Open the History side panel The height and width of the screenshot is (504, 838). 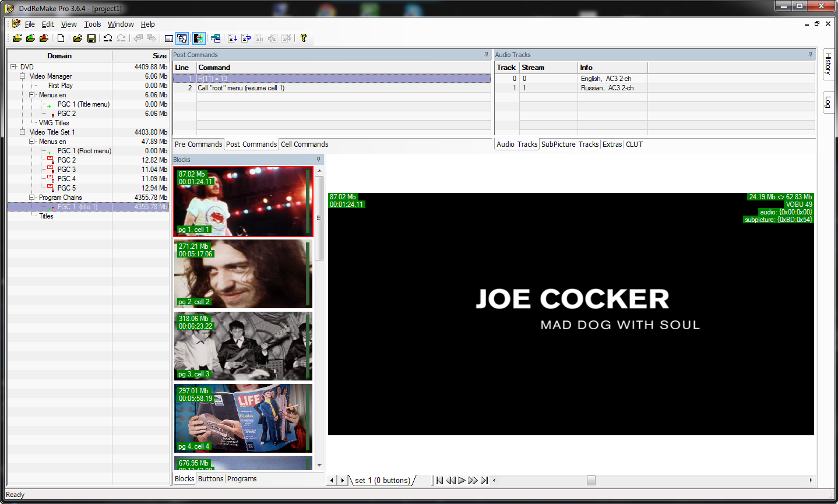pos(828,64)
